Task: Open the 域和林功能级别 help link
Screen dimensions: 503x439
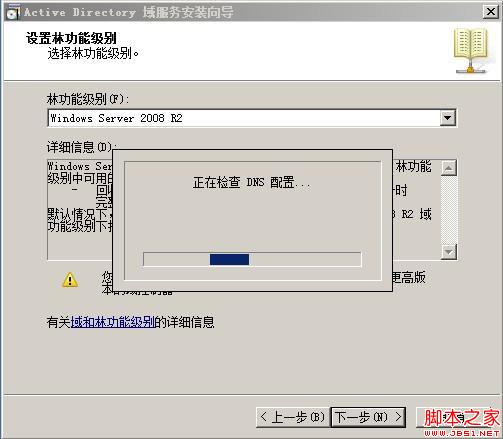Action: (113, 322)
